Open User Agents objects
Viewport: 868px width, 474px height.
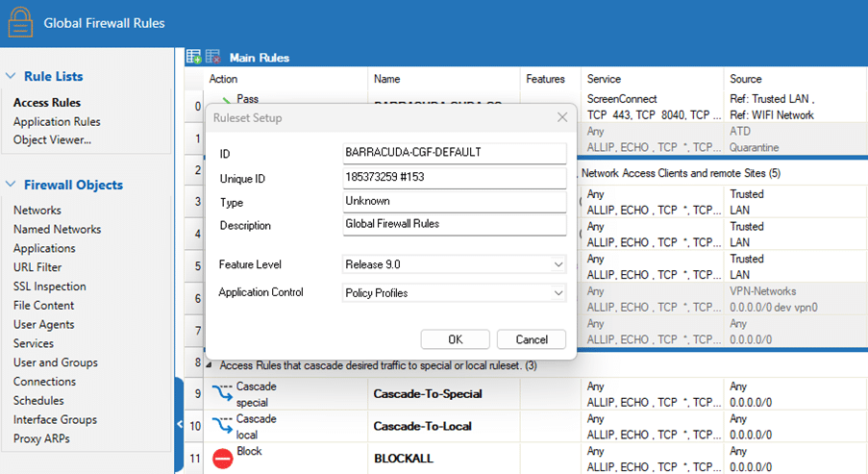43,324
